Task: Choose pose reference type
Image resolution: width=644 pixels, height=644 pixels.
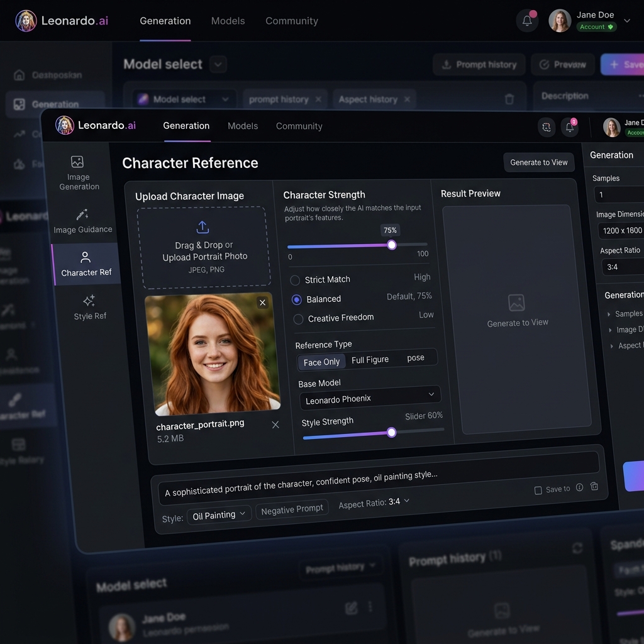Action: [x=416, y=358]
